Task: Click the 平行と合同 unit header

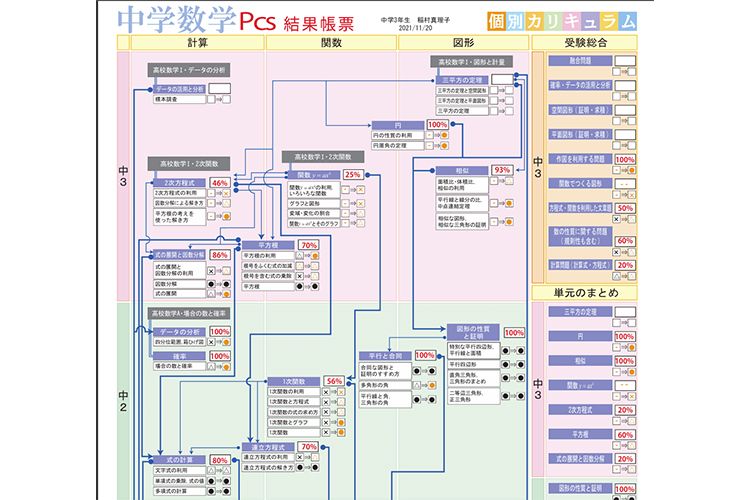Action: click(385, 356)
